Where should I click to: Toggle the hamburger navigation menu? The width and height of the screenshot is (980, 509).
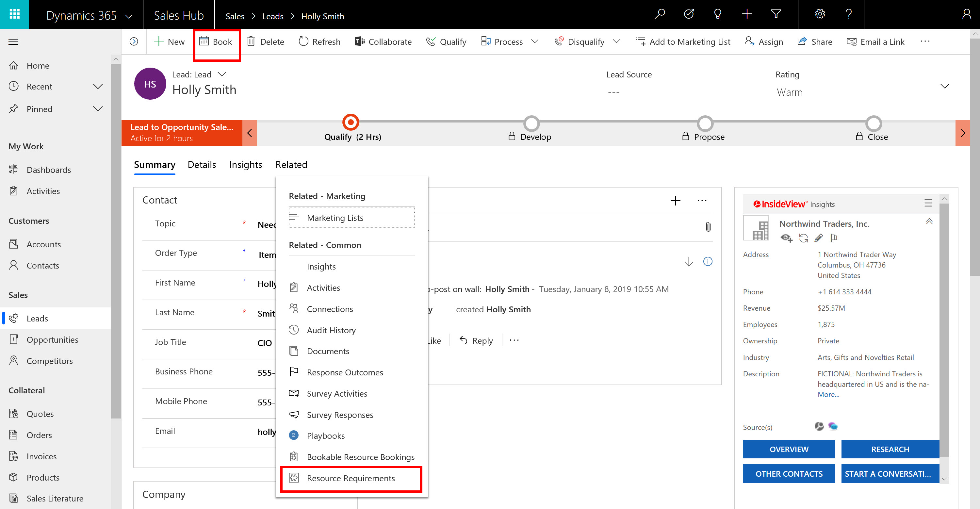tap(13, 42)
